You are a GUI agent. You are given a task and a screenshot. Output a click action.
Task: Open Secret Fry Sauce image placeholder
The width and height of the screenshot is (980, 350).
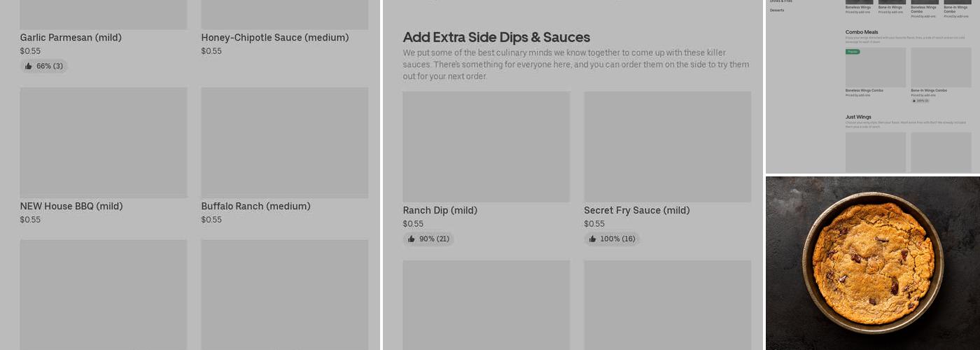667,147
